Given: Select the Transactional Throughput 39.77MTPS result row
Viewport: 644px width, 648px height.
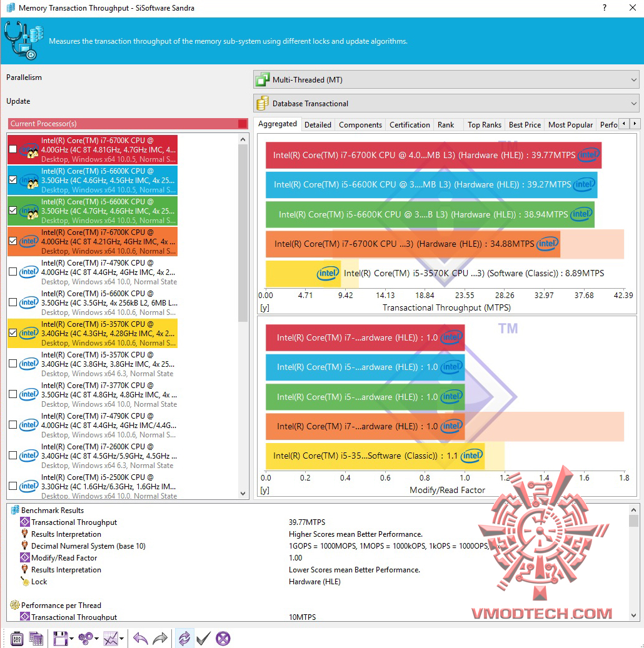Looking at the screenshot, I should [318, 522].
